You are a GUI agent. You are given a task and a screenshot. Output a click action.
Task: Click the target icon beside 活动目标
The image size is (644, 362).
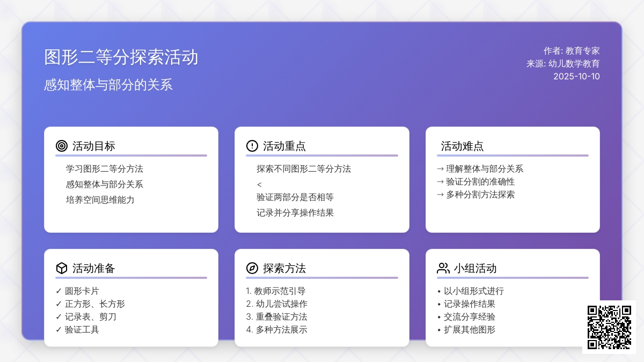62,146
